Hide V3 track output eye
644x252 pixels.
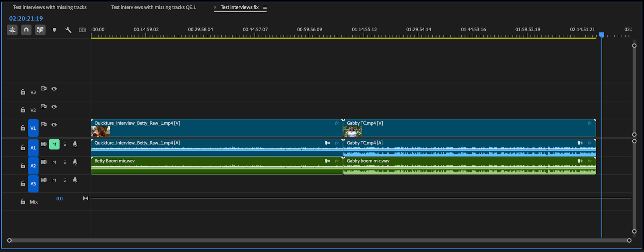coord(54,89)
